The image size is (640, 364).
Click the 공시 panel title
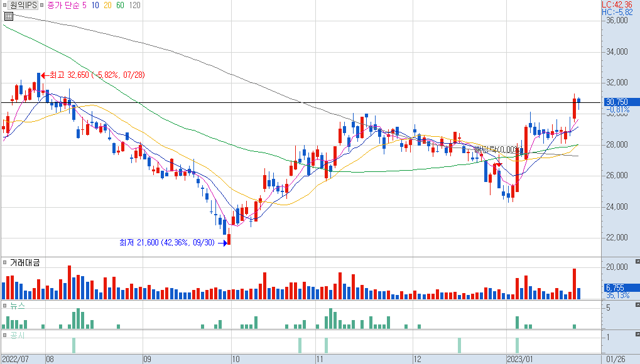pyautogui.click(x=18, y=335)
